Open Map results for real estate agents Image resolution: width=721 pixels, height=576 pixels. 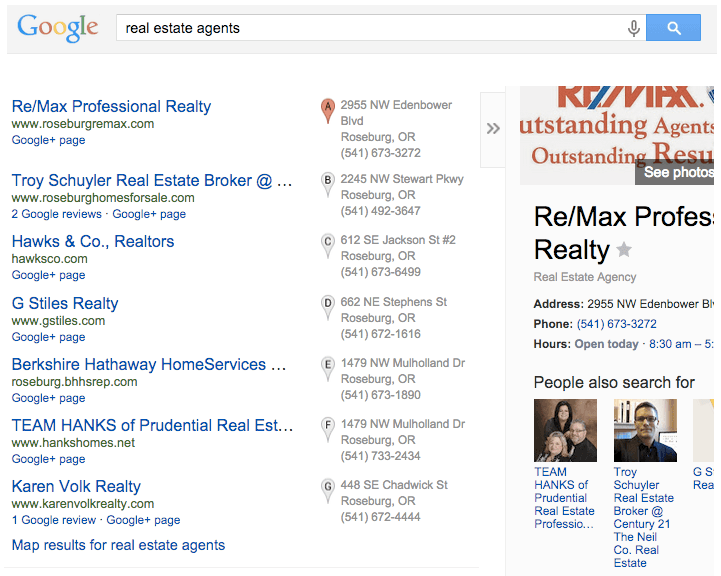(118, 545)
